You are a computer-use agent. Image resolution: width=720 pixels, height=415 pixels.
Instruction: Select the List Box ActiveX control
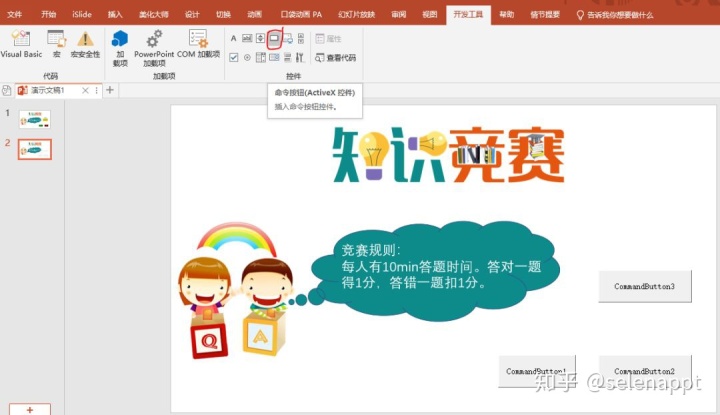[260, 57]
